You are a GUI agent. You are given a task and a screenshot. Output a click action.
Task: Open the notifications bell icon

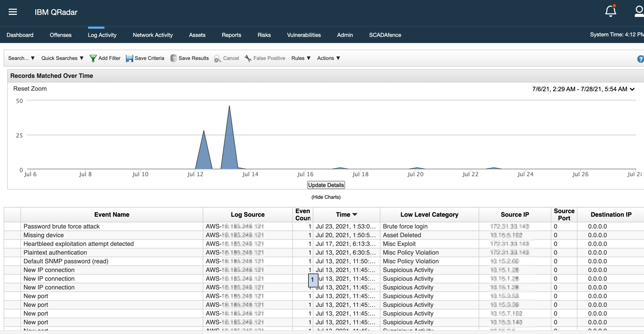[x=610, y=10]
